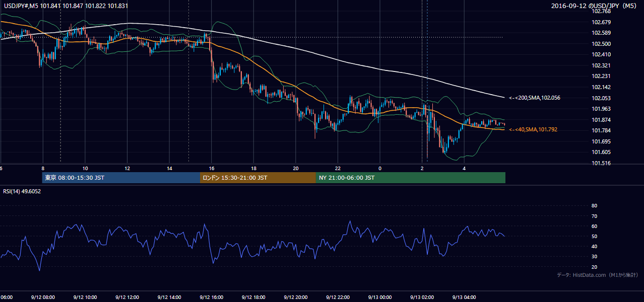Click the 9/12 08:00 time axis label
This screenshot has width=644, height=302.
(x=43, y=297)
